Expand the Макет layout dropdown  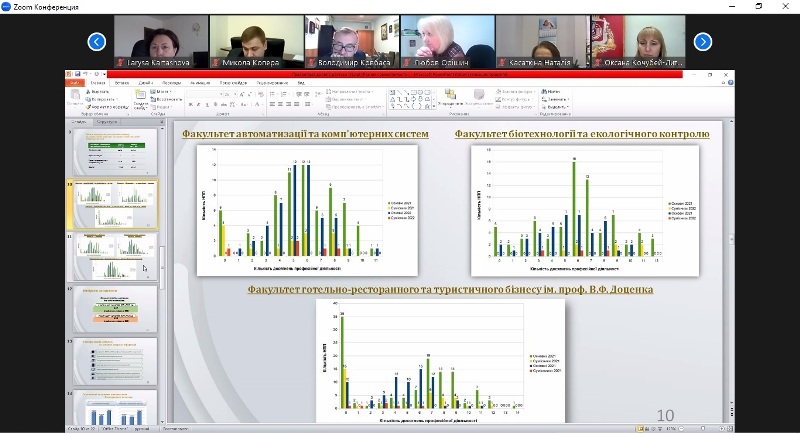[x=161, y=92]
